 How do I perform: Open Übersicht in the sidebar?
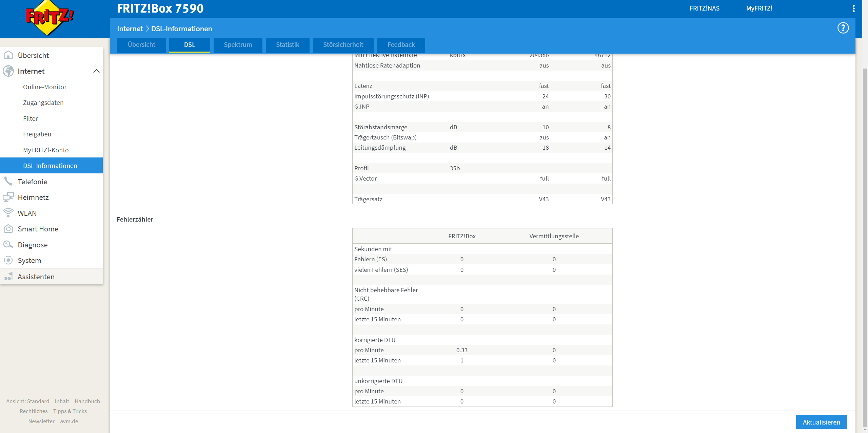[x=52, y=55]
